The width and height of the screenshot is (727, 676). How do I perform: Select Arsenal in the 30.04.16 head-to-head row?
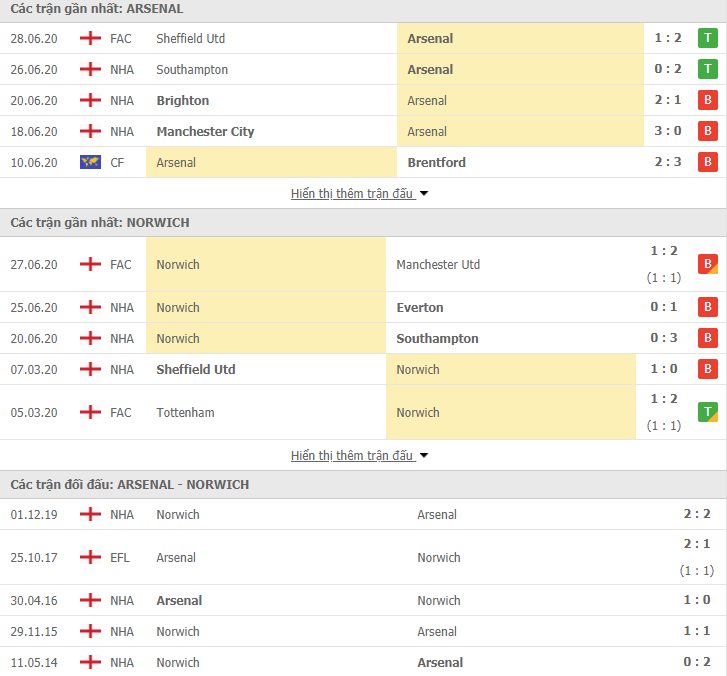179,600
